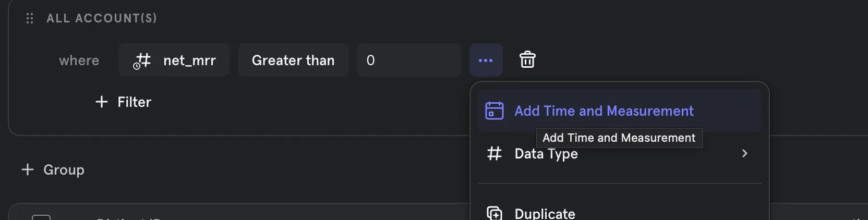Viewport: 868px width, 220px height.
Task: Choose Data Type from the menu
Action: click(546, 154)
